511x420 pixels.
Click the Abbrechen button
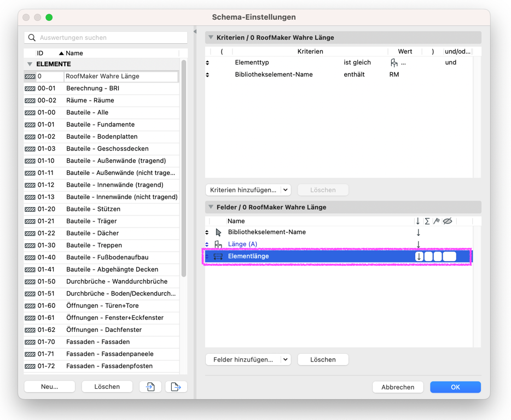click(398, 387)
